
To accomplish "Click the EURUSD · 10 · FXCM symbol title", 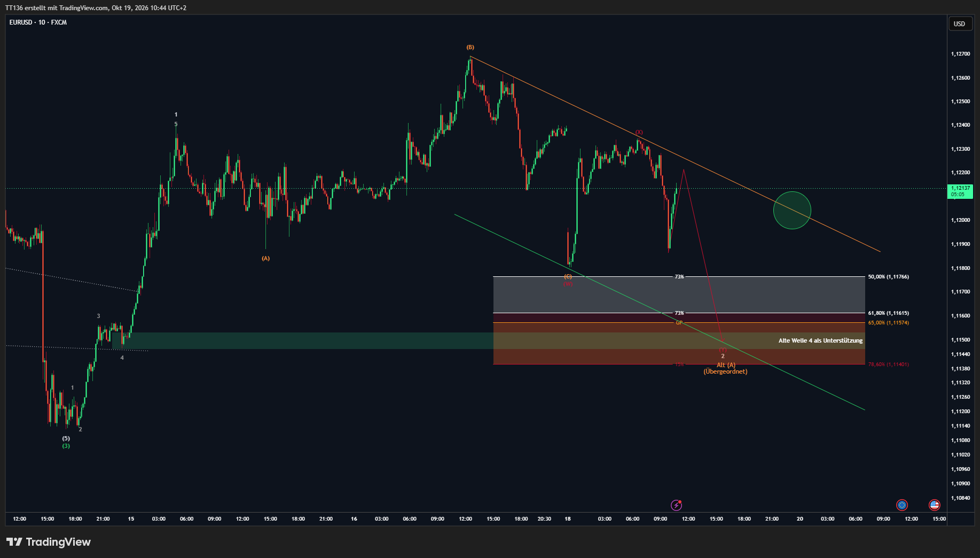I will [38, 22].
